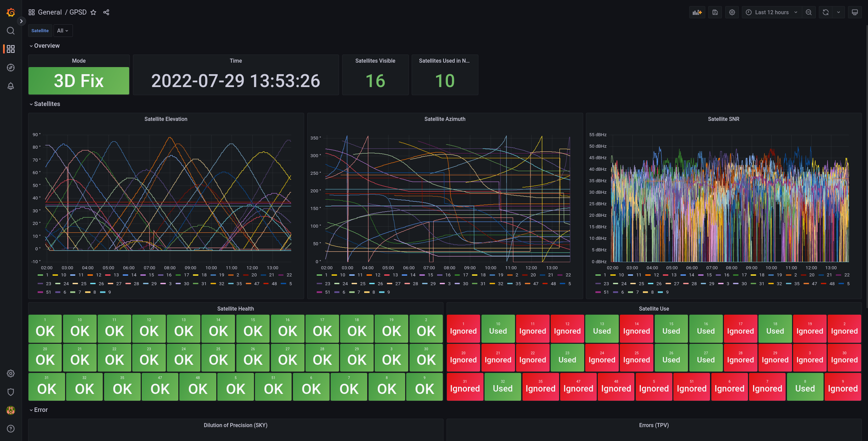Cycle view mode with the monitor icon
Screen dimensions: 868x441
coord(855,13)
